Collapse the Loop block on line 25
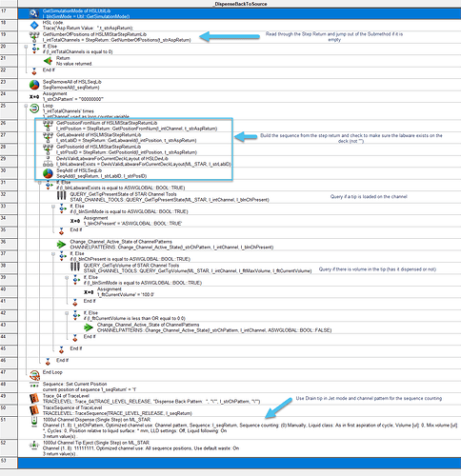Screen dimensions: 461x476 click(x=26, y=106)
